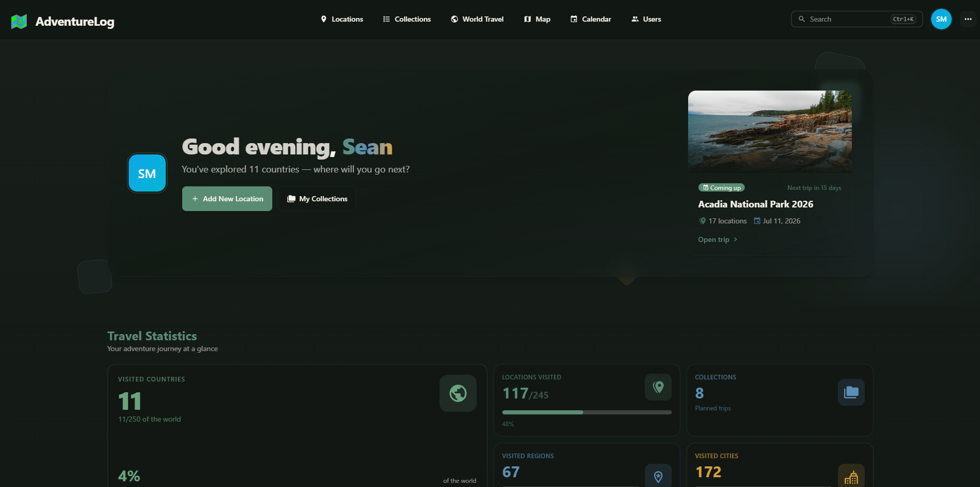Focus the Search input field
980x487 pixels.
[x=856, y=19]
